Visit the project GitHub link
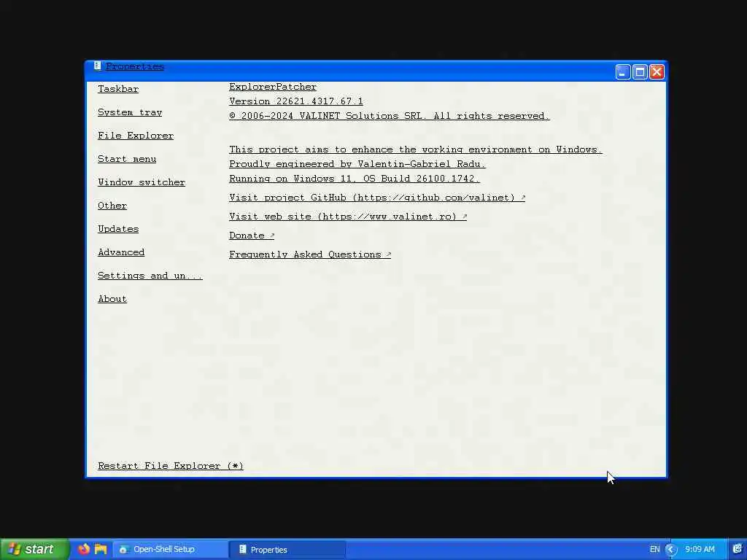The width and height of the screenshot is (747, 560). 377,198
